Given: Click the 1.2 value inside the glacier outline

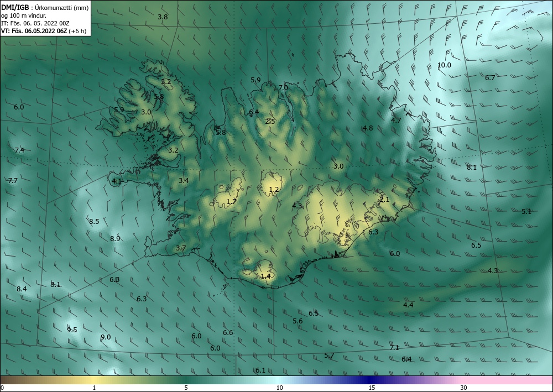Looking at the screenshot, I should (x=274, y=190).
